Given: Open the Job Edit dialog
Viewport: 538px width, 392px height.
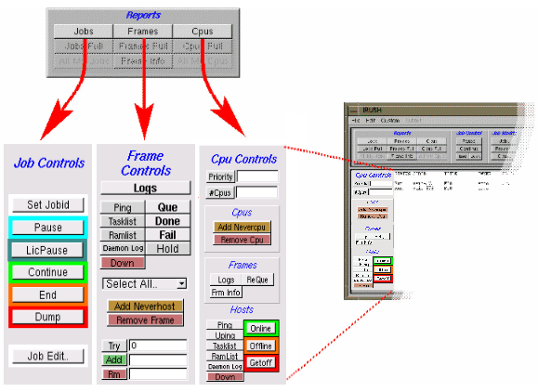Looking at the screenshot, I should pos(47,357).
